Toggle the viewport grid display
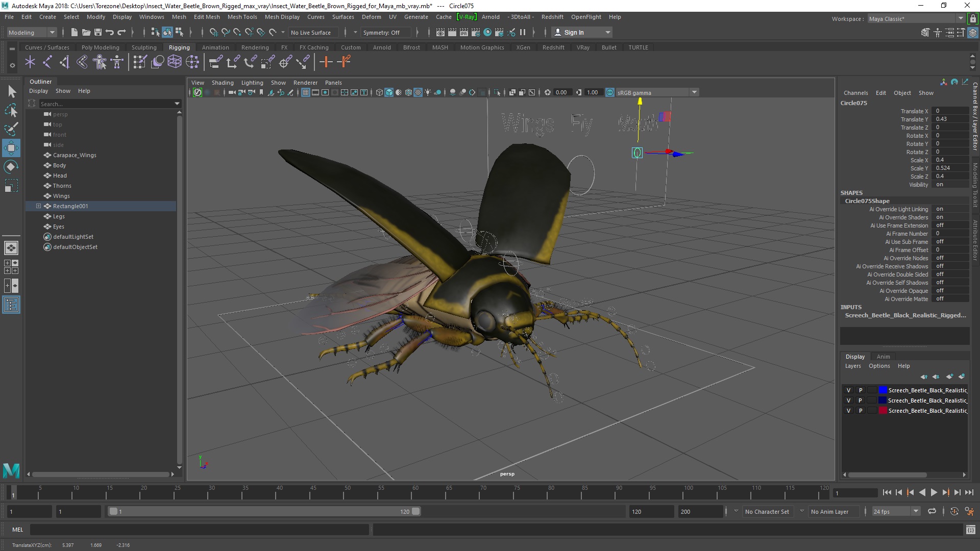 pos(305,92)
